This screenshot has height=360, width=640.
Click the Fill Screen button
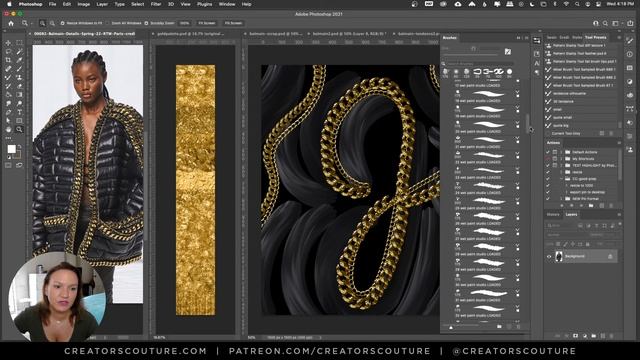(x=233, y=23)
